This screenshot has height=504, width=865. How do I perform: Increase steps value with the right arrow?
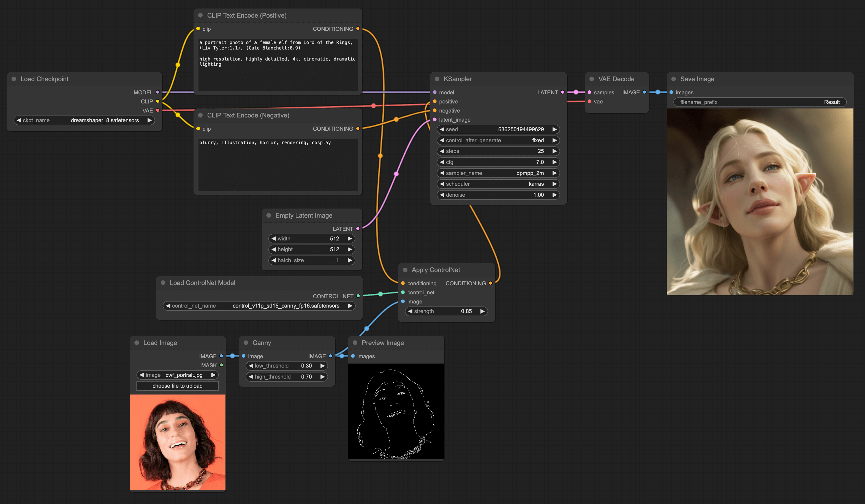pyautogui.click(x=554, y=151)
